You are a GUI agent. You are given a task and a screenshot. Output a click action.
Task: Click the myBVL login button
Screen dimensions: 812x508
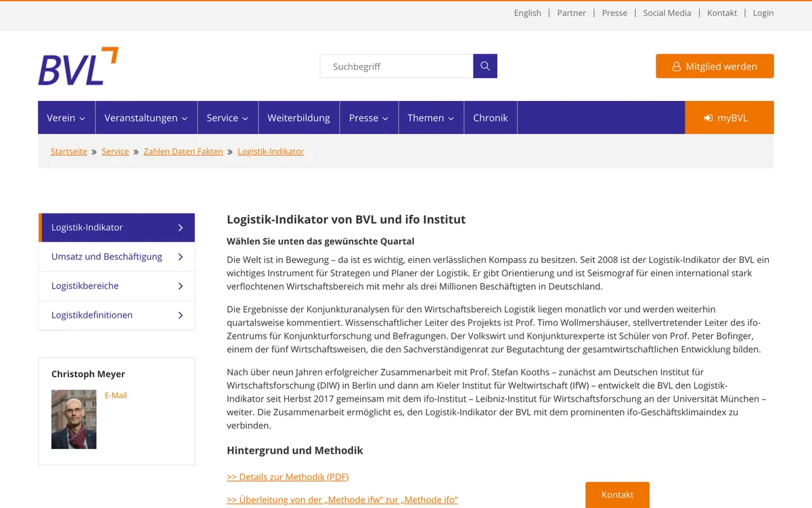click(729, 118)
